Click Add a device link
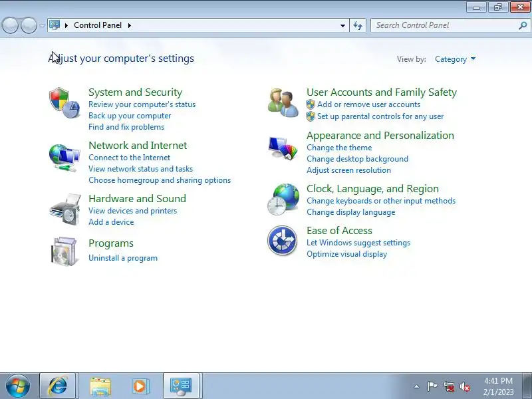 pos(111,222)
